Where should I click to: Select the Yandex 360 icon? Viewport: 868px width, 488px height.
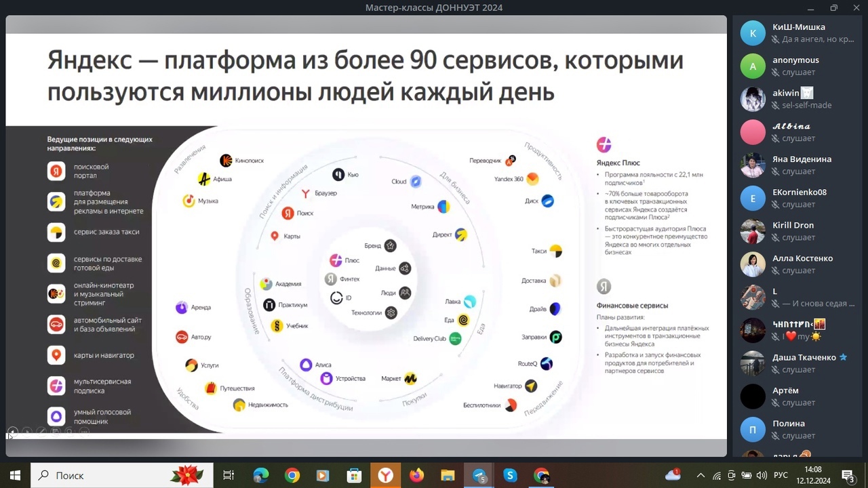click(x=533, y=179)
